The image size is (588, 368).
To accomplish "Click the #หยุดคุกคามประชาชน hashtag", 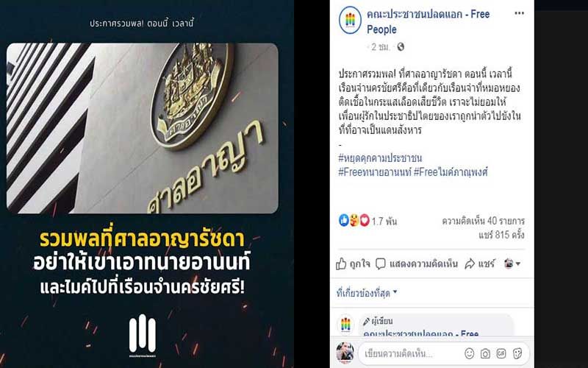I will (x=380, y=158).
